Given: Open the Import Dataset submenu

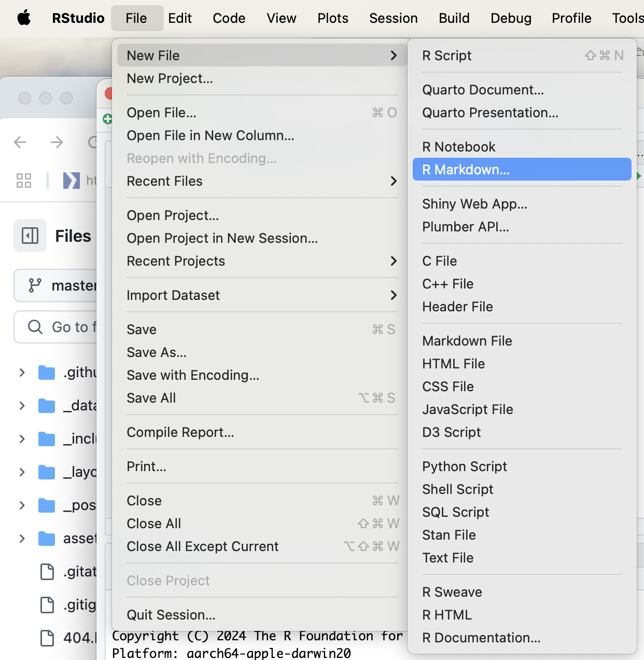Looking at the screenshot, I should pyautogui.click(x=262, y=295).
